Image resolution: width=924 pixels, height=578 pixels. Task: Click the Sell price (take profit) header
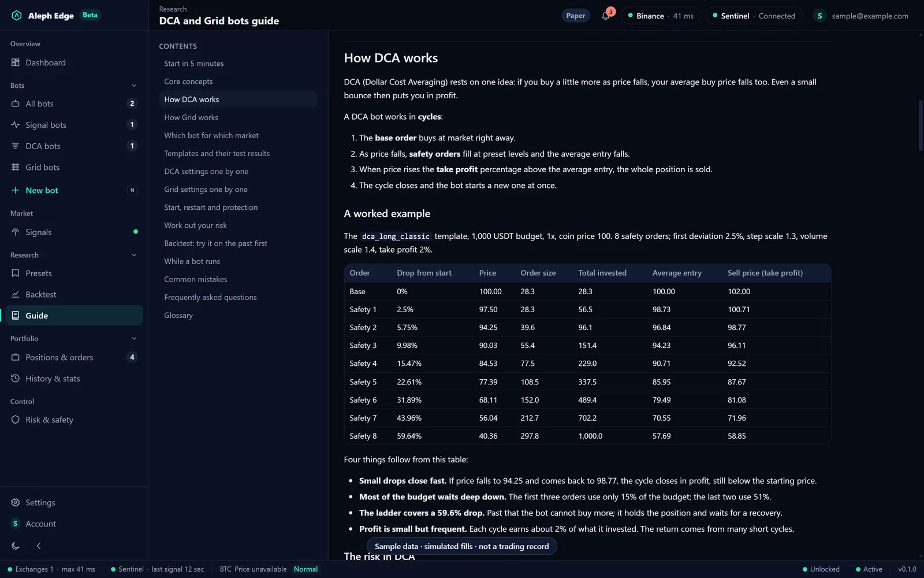point(765,273)
